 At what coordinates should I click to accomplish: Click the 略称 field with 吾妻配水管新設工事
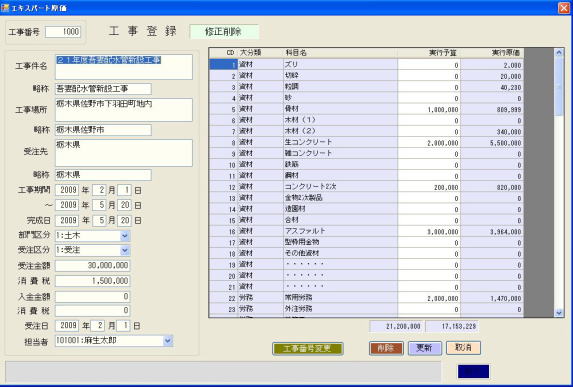pos(103,88)
